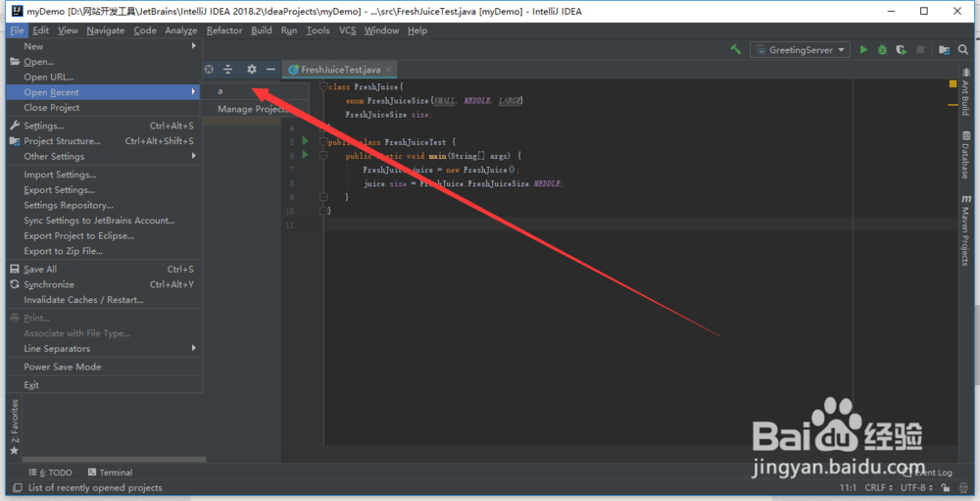Expand the Other Settings submenu
The width and height of the screenshot is (980, 501).
(104, 156)
